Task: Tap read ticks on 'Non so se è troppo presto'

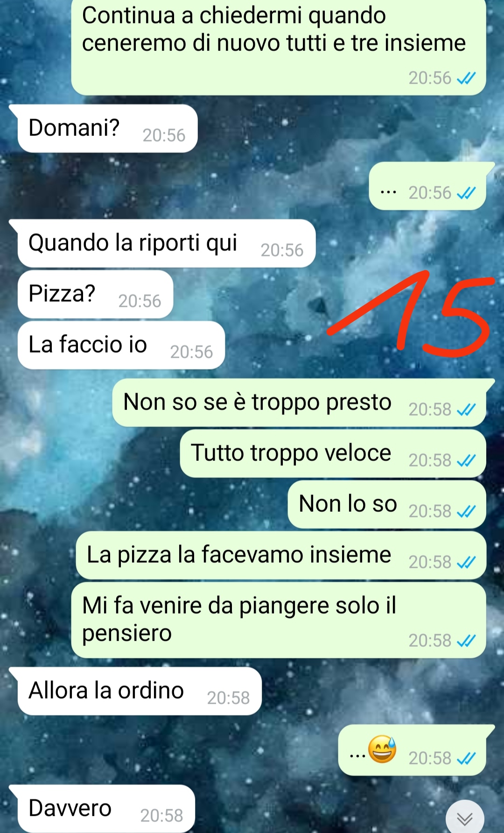Action: tap(466, 410)
